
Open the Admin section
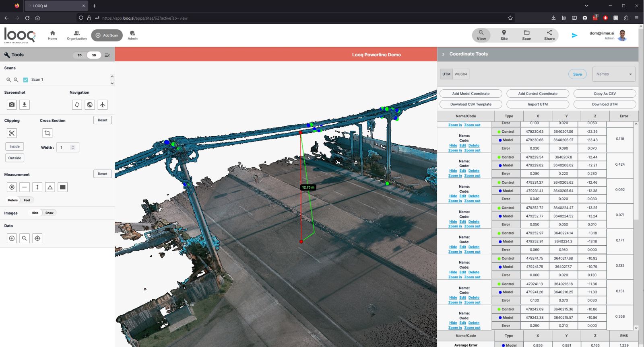[x=132, y=35]
